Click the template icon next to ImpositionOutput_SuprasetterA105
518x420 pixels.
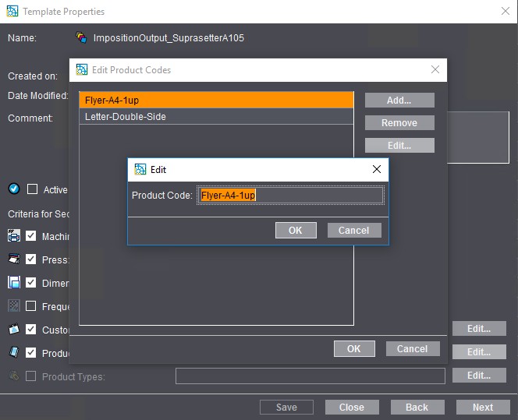81,37
